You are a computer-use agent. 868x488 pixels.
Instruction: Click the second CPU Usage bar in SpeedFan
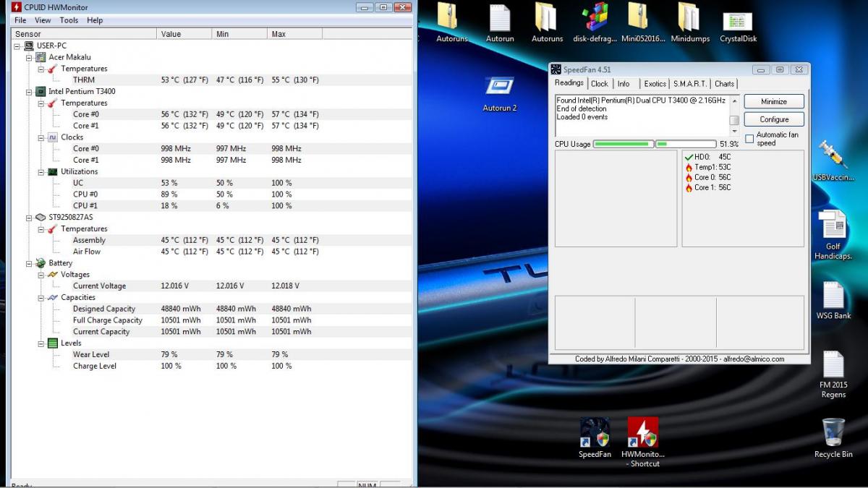click(x=686, y=144)
